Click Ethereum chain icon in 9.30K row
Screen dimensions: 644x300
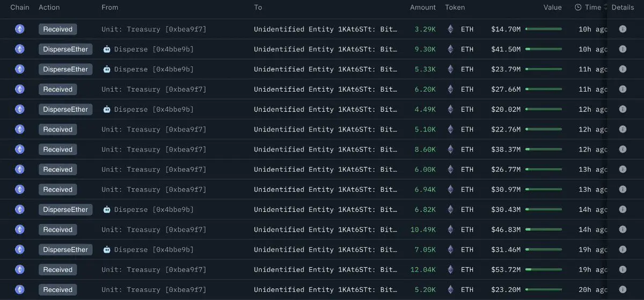click(x=20, y=49)
